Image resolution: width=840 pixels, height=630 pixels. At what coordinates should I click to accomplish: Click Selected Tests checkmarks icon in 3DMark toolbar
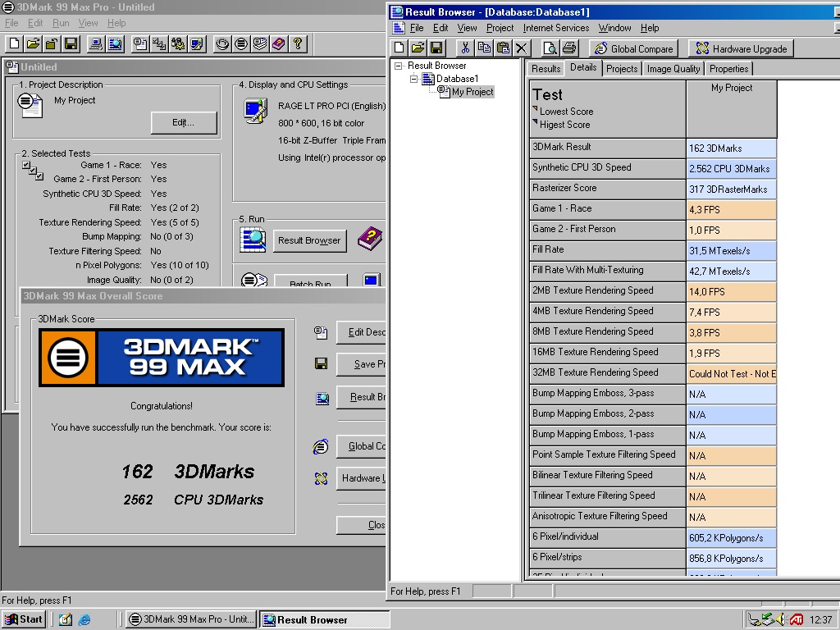[159, 44]
